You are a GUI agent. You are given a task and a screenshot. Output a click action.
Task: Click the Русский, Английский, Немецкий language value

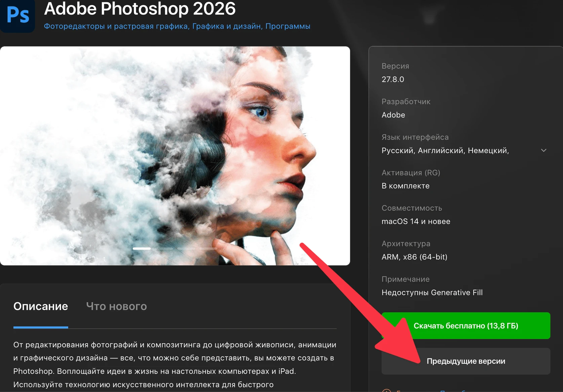445,151
